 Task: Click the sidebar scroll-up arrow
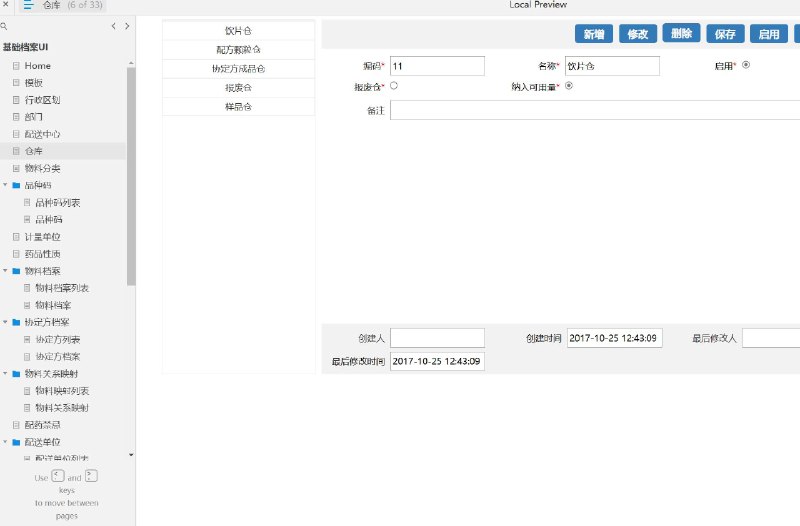(131, 63)
